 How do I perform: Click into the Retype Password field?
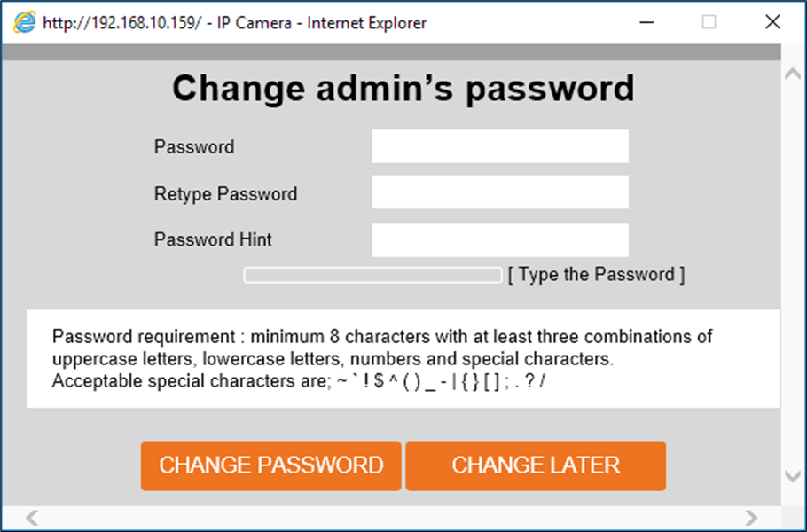[500, 192]
